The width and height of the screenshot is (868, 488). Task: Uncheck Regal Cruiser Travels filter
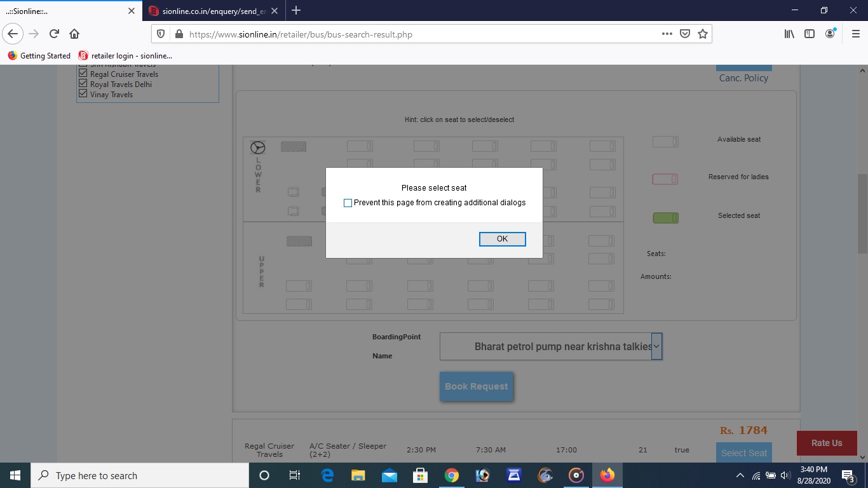pos(83,74)
